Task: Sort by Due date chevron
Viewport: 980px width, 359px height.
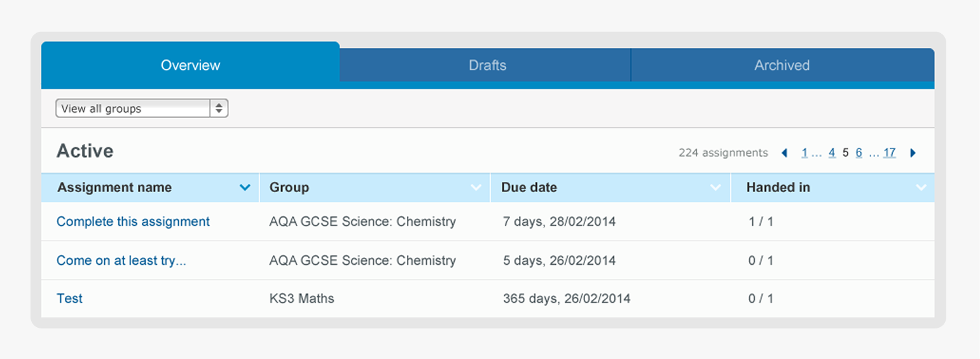Action: (x=715, y=188)
